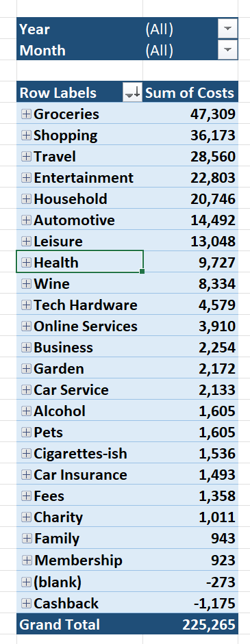Expand the Tech Hardware row
250x644 pixels.
pos(26,305)
